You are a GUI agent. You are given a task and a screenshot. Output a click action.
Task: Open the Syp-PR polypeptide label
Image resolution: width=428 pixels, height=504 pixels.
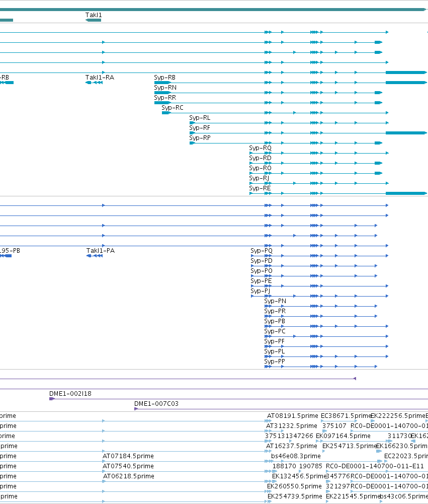coord(275,311)
